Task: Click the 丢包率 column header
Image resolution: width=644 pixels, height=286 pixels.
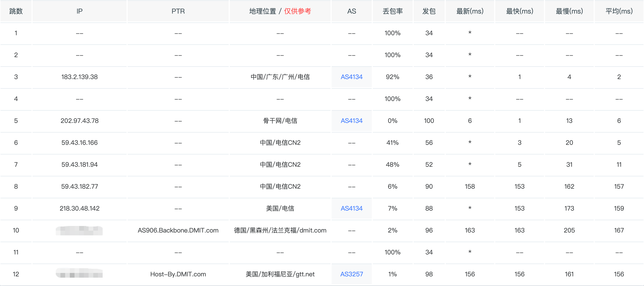Action: pyautogui.click(x=392, y=11)
